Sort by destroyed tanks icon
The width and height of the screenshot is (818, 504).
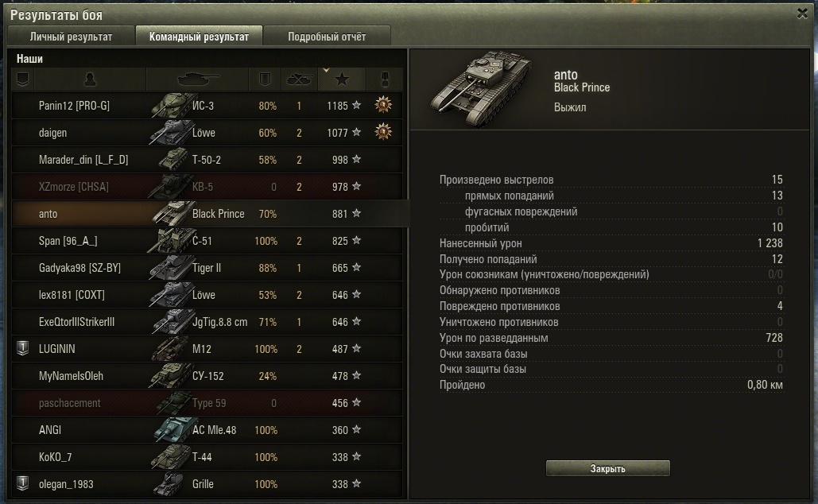[299, 79]
